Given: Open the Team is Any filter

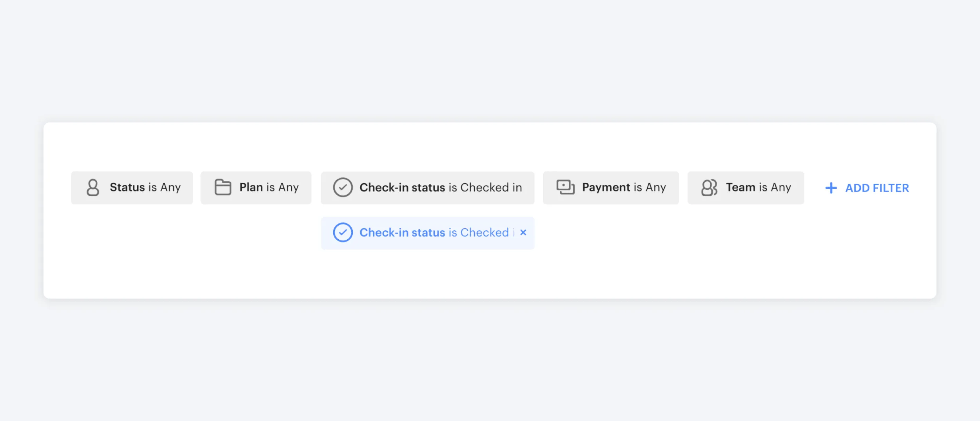Looking at the screenshot, I should 746,188.
